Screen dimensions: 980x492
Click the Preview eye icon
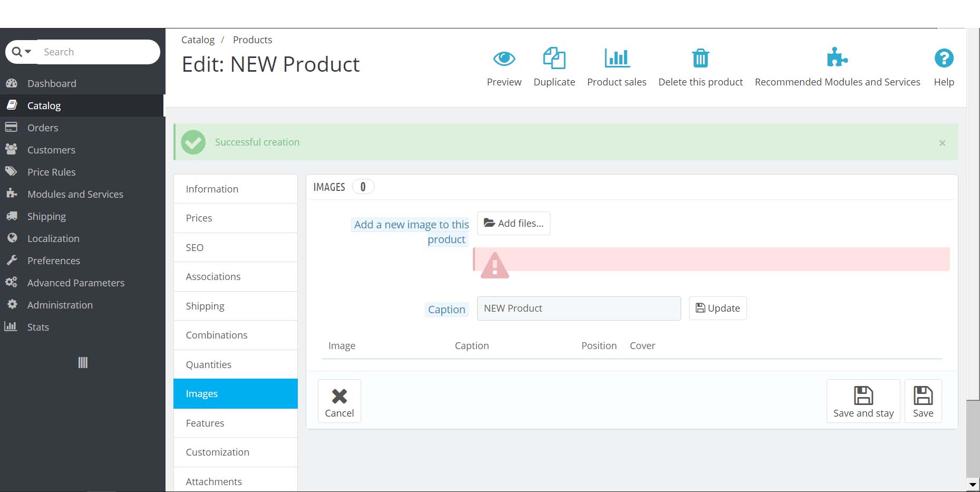[504, 58]
